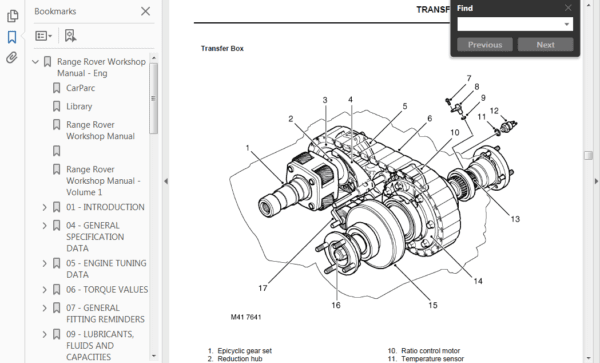Open 09 - LUBRICANTS, FLUIDS AND CAPACITIES bookmark

coord(100,346)
